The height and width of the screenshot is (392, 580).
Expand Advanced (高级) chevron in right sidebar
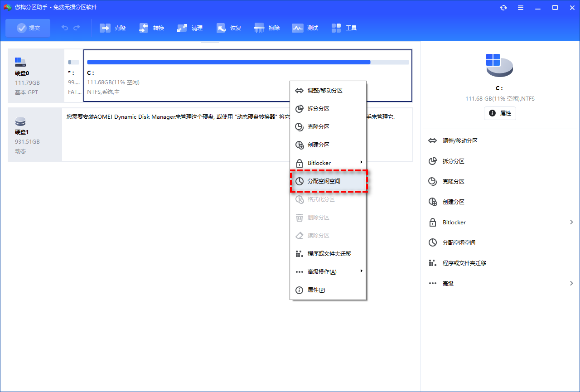pos(571,283)
